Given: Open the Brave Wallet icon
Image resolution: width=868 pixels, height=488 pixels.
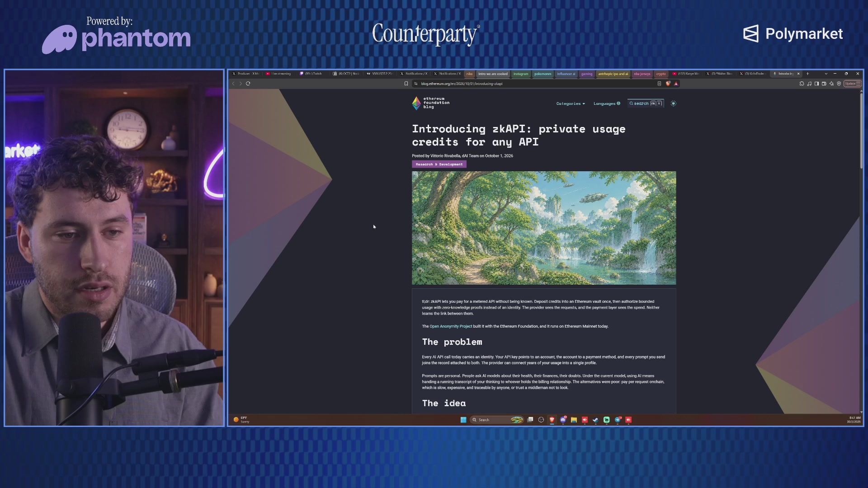Looking at the screenshot, I should 824,84.
